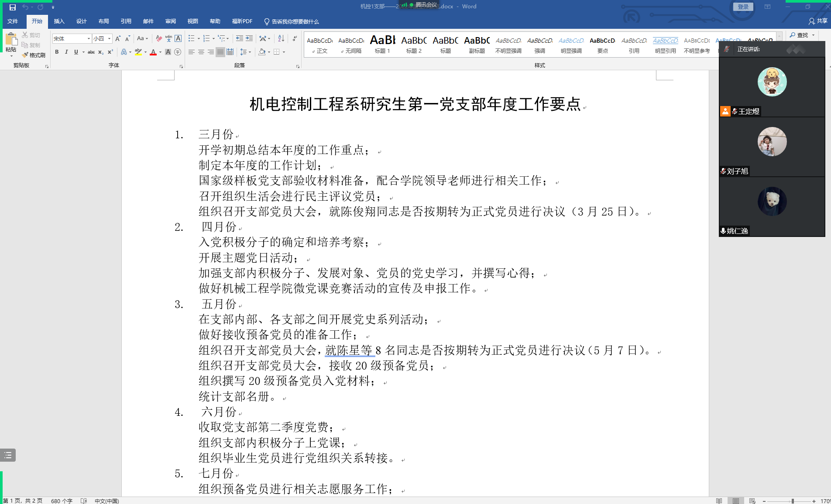
Task: Open the 视图 ribbon tab
Action: tap(192, 21)
